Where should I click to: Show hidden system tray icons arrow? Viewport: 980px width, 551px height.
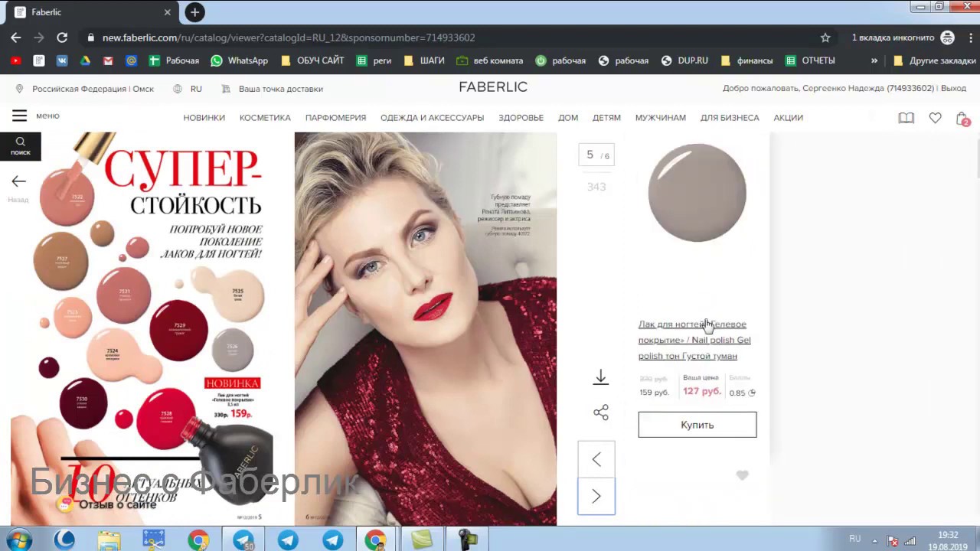(x=875, y=540)
